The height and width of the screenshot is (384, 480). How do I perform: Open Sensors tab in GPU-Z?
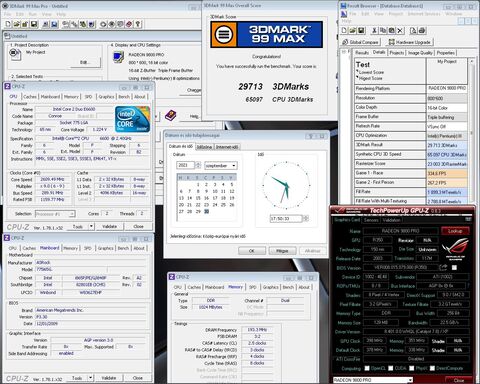371,220
